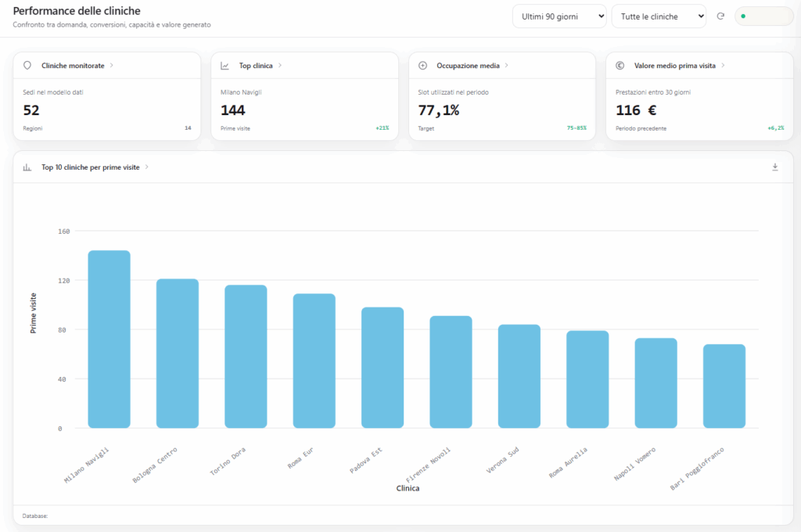This screenshot has height=532, width=801.
Task: Click the line chart icon on Top clinica
Action: (224, 66)
